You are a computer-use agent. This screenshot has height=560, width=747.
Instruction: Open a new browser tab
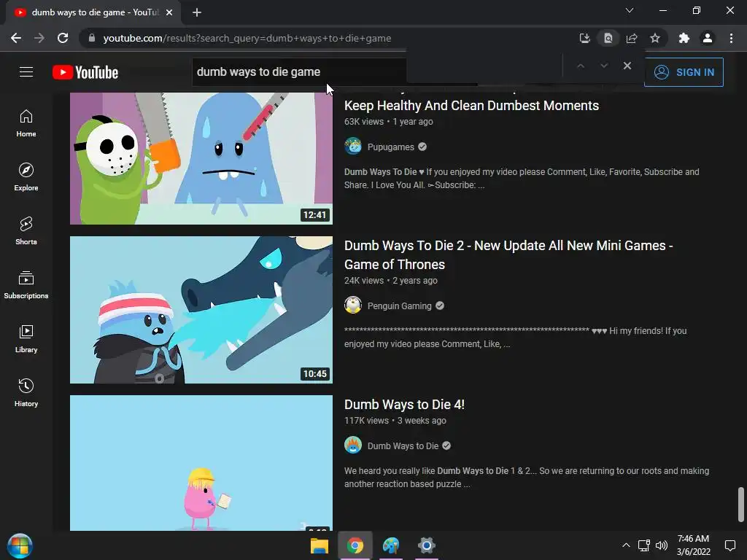[x=197, y=12]
